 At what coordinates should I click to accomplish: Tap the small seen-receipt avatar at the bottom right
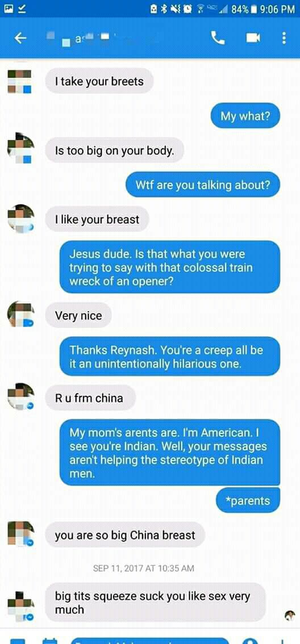click(290, 615)
